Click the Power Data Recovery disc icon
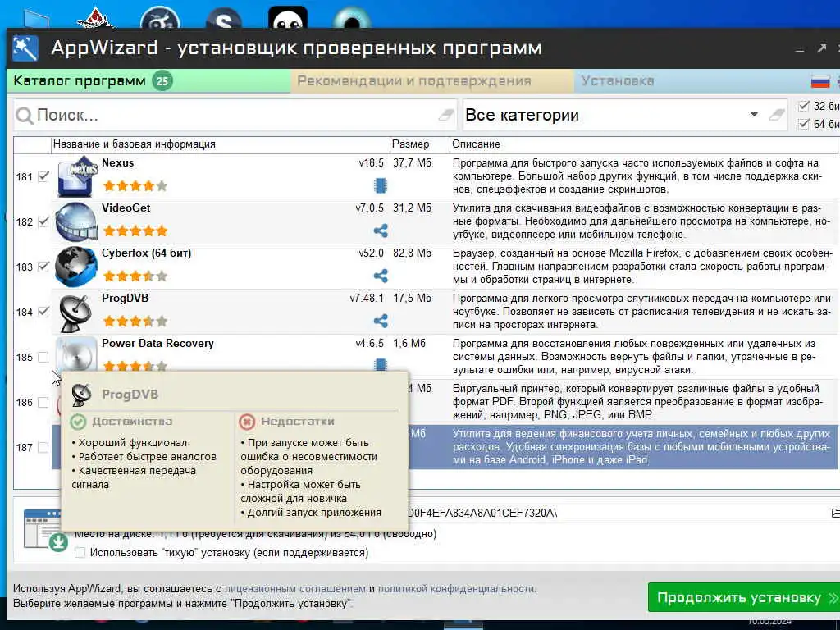This screenshot has width=840, height=630. point(76,354)
